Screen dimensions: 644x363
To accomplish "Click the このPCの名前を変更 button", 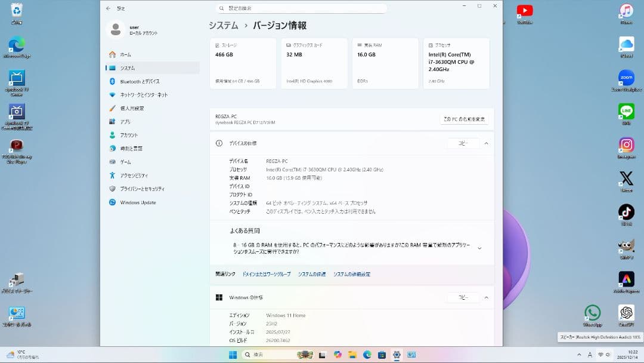I will (464, 119).
